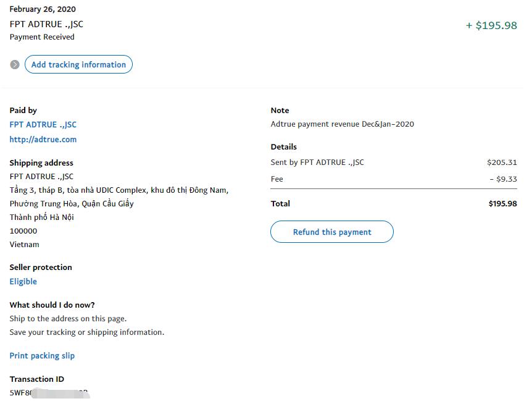Select address line Thành phố Hà Nội
The width and height of the screenshot is (532, 409).
tap(42, 217)
